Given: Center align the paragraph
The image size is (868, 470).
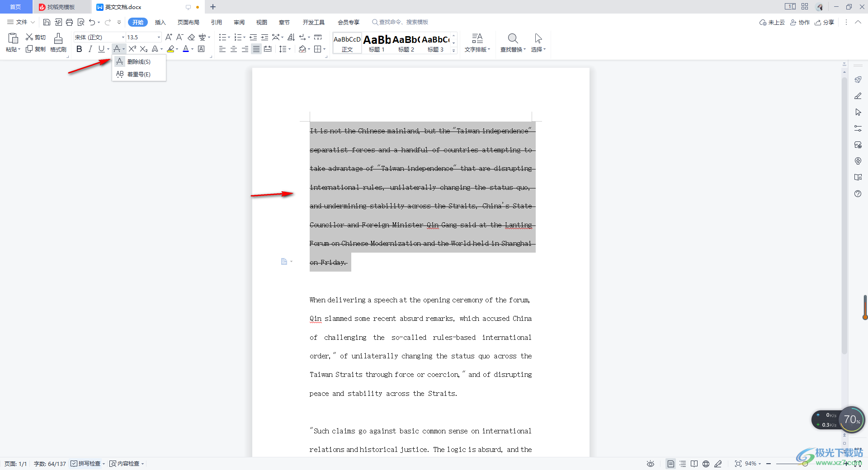Looking at the screenshot, I should (233, 49).
